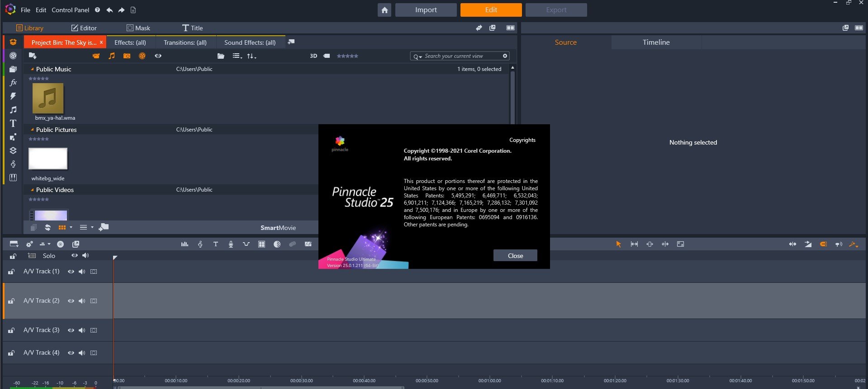The height and width of the screenshot is (389, 868).
Task: Click the timeline ruler at 00:00:30.00
Action: (302, 380)
